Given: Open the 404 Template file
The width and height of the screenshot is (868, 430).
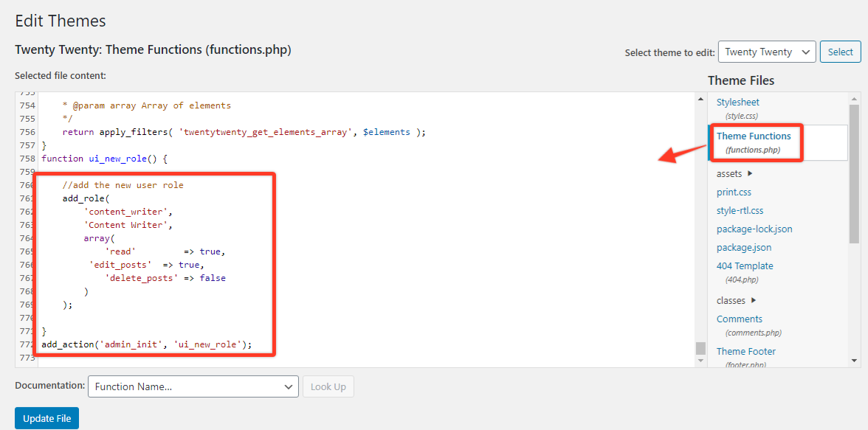Looking at the screenshot, I should (x=745, y=266).
